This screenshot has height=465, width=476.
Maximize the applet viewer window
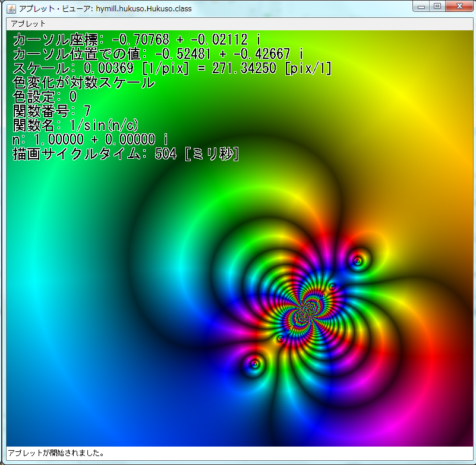pyautogui.click(x=438, y=7)
